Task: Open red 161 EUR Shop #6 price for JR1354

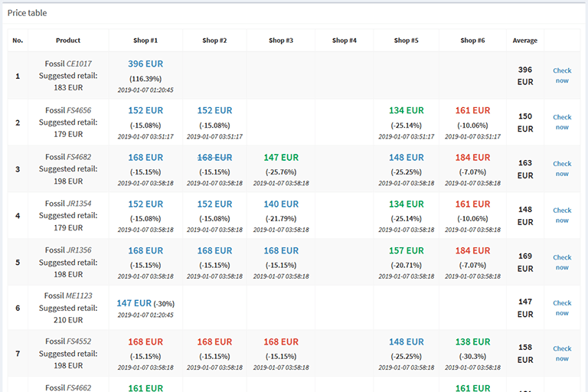Action: click(472, 204)
